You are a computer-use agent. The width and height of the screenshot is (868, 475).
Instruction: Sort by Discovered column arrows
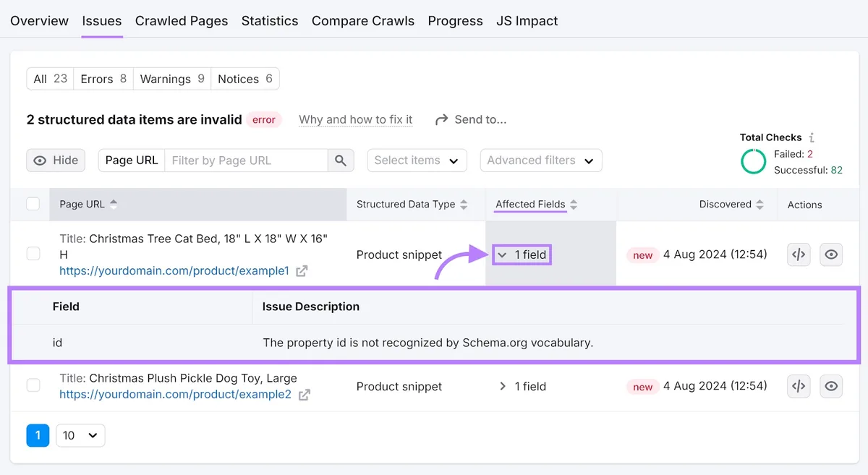(759, 205)
